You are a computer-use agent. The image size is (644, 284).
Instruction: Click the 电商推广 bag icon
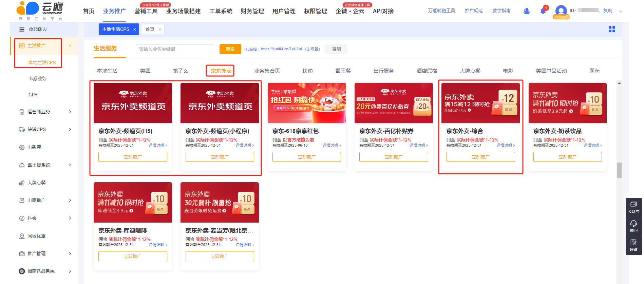pyautogui.click(x=22, y=200)
